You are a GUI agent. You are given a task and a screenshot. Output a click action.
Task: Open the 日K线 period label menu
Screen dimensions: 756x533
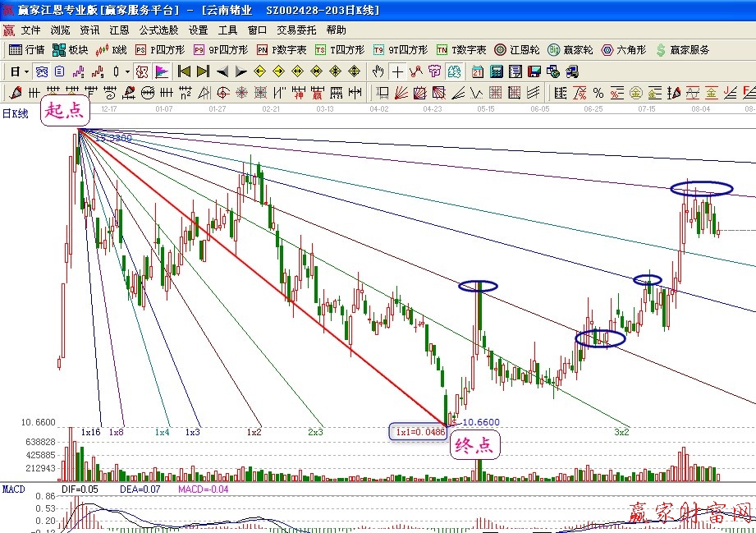15,113
